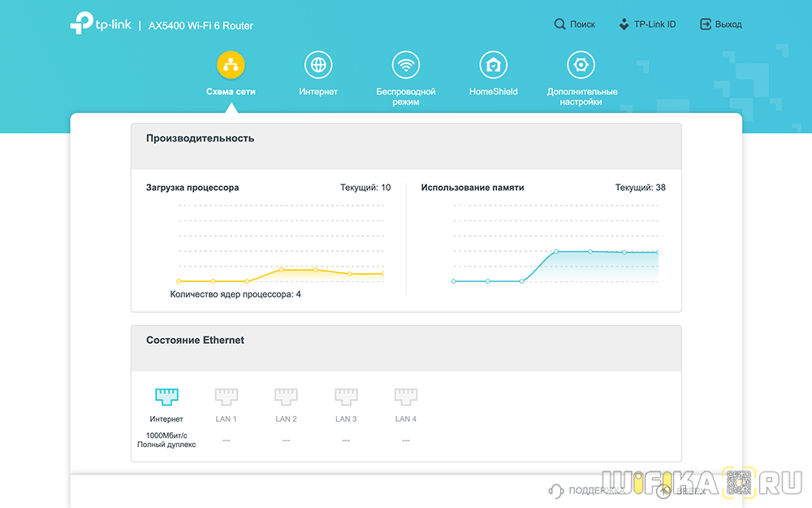Open the TP-Link ID link
Viewport: 812px width, 508px height.
point(646,24)
